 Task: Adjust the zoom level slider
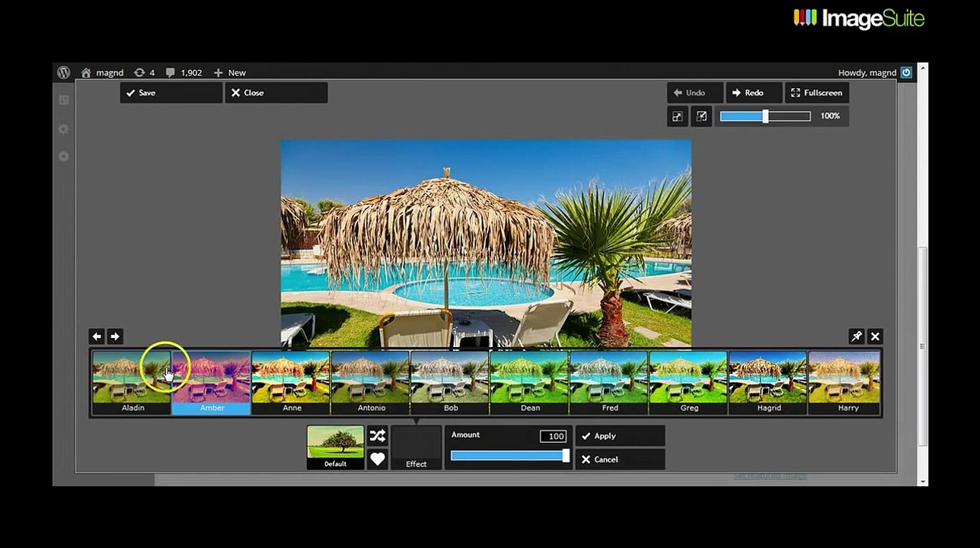pos(765,116)
